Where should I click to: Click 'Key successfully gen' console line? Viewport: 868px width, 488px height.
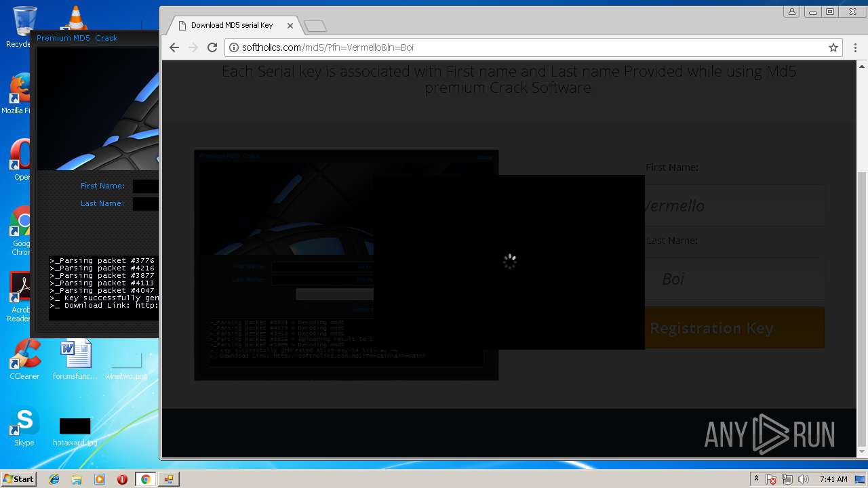104,298
